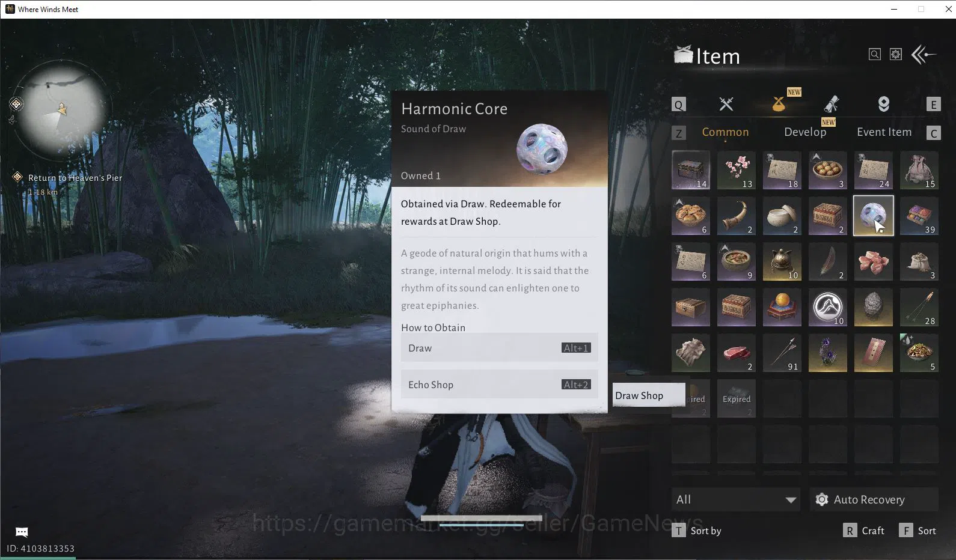Select the red meat slab item

(737, 353)
